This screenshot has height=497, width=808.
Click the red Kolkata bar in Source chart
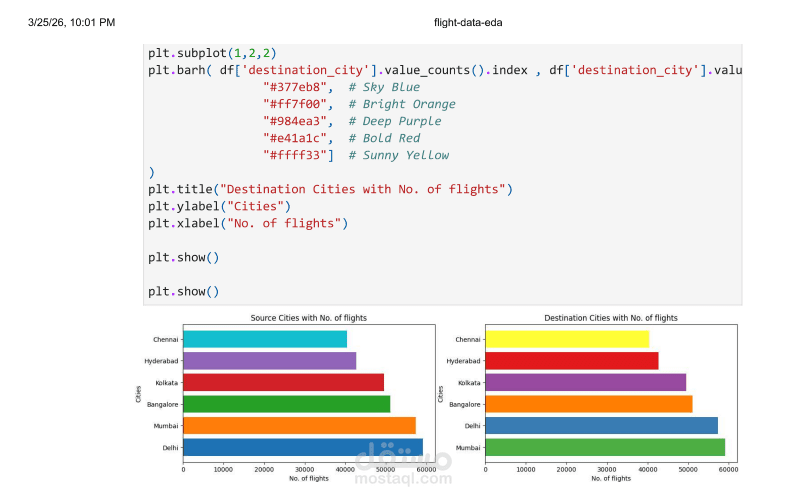[283, 383]
